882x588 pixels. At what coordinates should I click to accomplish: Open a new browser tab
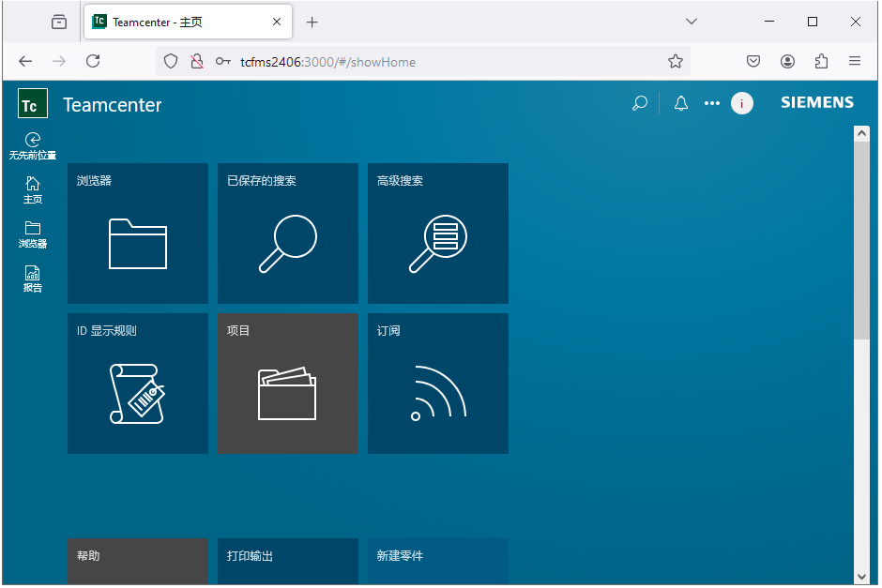312,22
